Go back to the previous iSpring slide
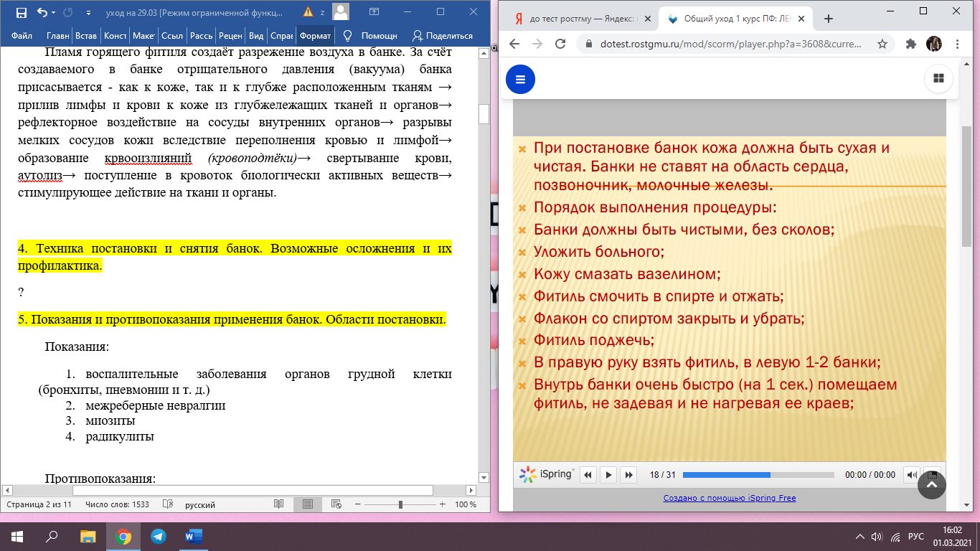 (x=588, y=474)
